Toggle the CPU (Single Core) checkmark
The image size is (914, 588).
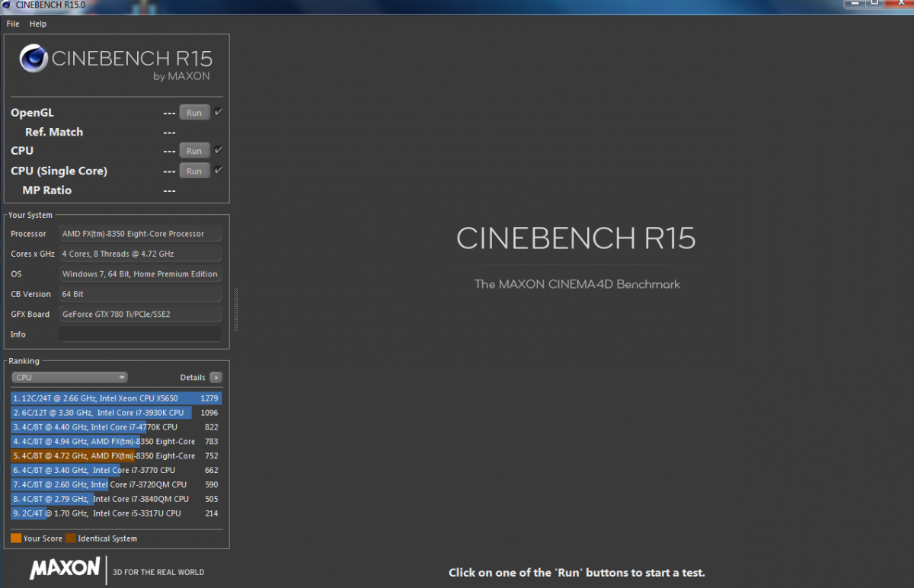219,170
